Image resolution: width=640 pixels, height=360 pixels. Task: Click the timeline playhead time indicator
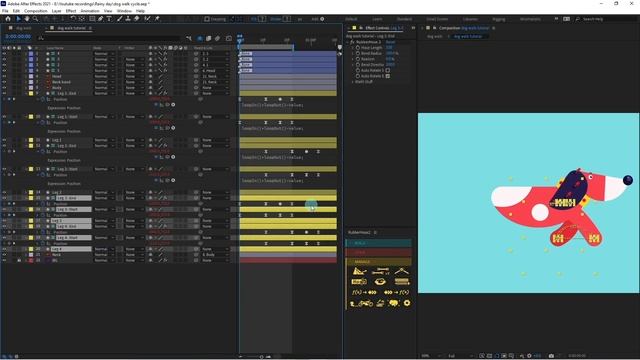240,39
